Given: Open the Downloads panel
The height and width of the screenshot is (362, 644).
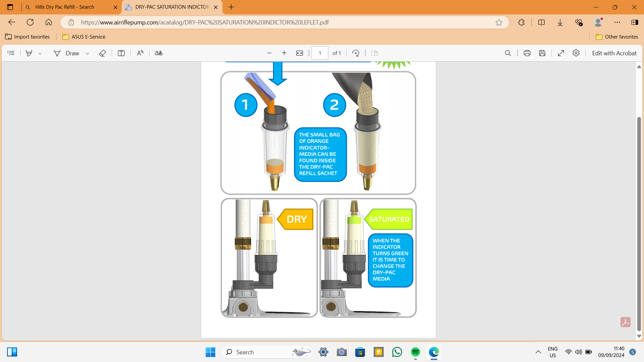Looking at the screenshot, I should coord(560,22).
